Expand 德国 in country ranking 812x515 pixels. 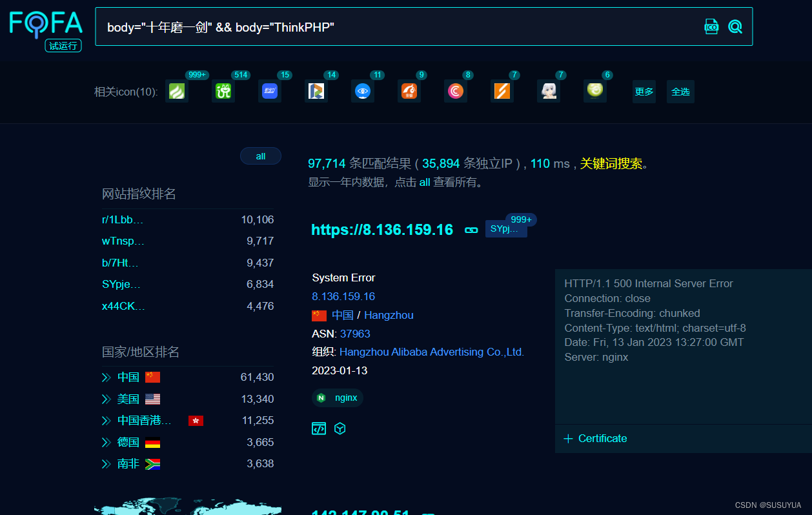[x=107, y=442]
